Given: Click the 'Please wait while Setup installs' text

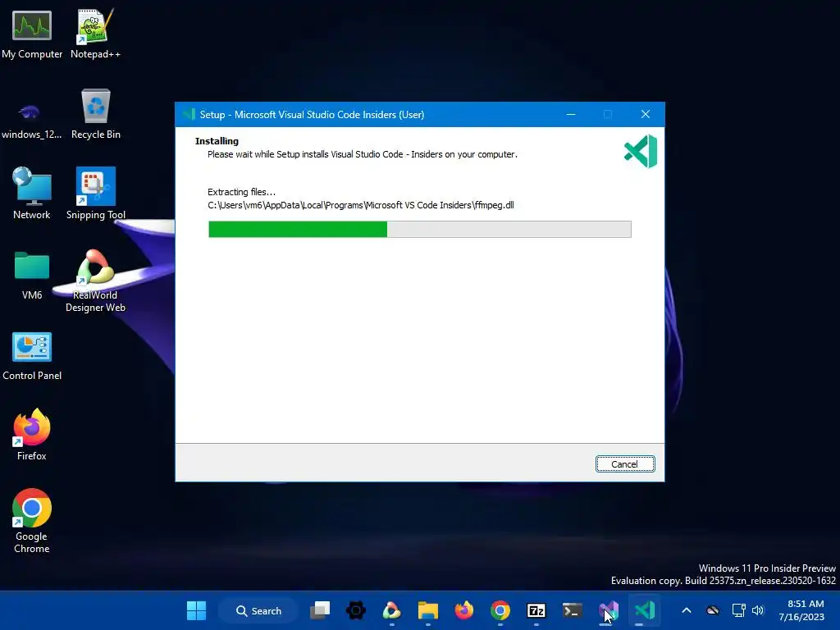Looking at the screenshot, I should click(x=362, y=154).
